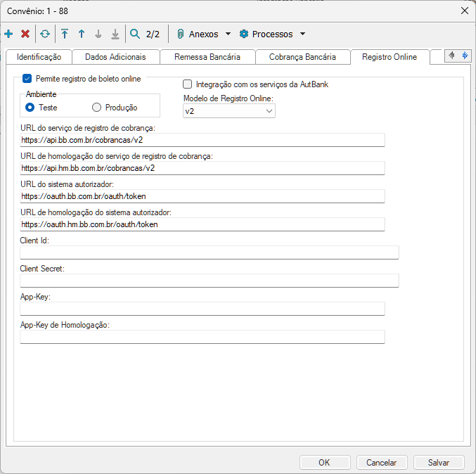Click the refresh record icon

point(45,34)
